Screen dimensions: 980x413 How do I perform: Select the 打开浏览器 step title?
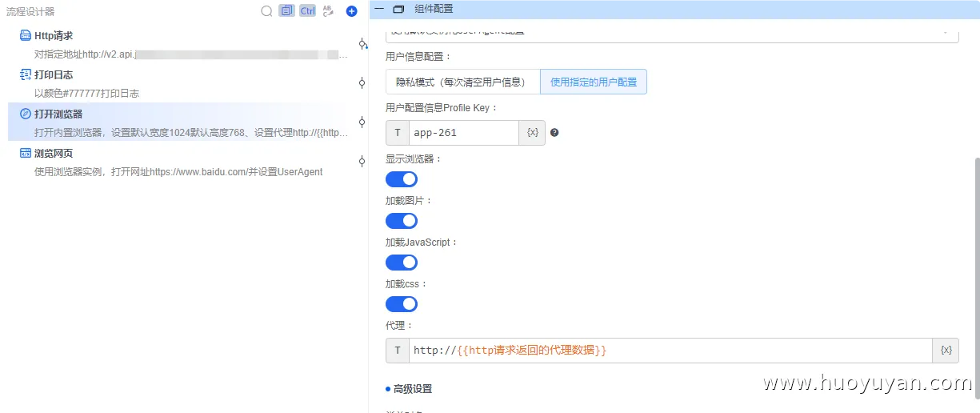point(58,114)
